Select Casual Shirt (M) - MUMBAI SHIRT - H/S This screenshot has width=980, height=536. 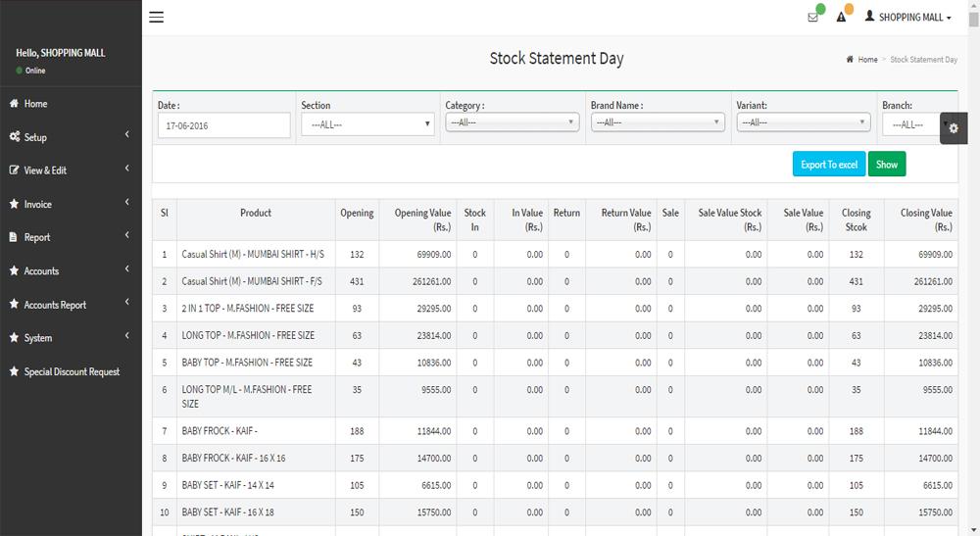(253, 254)
